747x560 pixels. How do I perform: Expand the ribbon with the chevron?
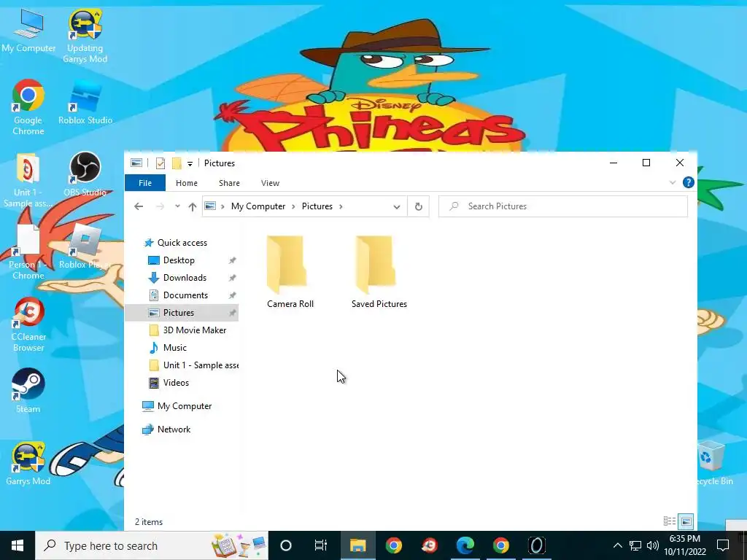pyautogui.click(x=672, y=182)
